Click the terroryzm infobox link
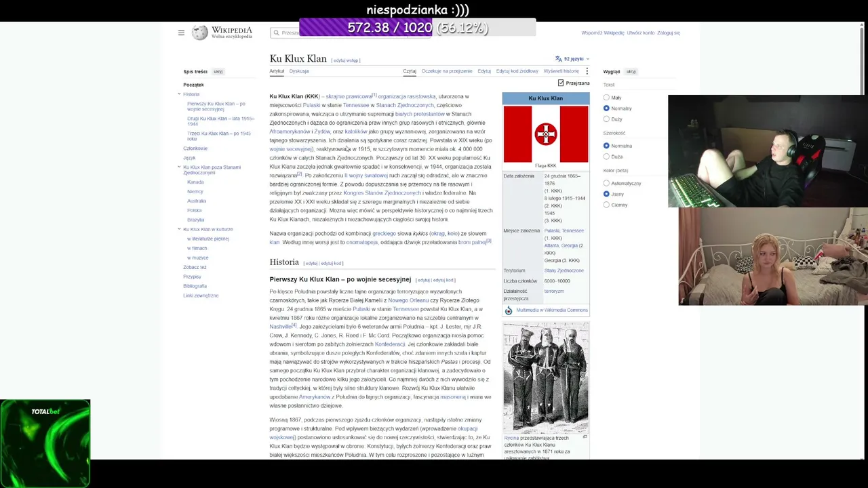This screenshot has height=488, width=868. coord(554,291)
